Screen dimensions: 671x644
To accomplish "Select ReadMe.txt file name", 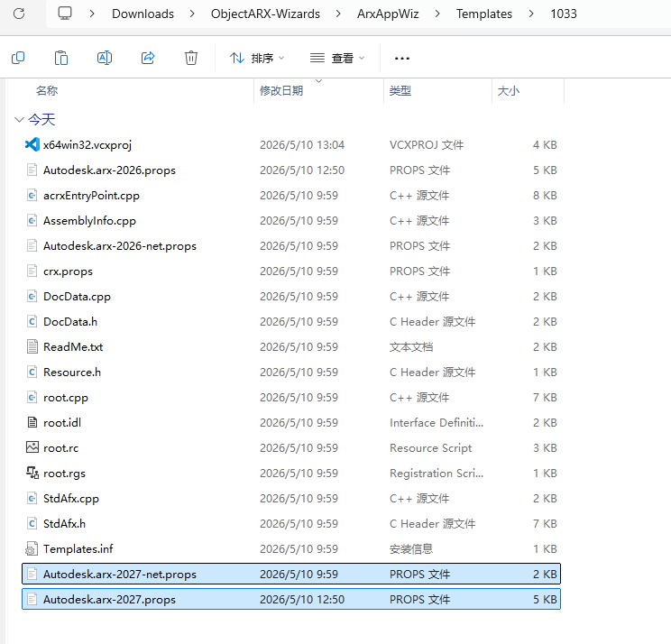I will [73, 347].
